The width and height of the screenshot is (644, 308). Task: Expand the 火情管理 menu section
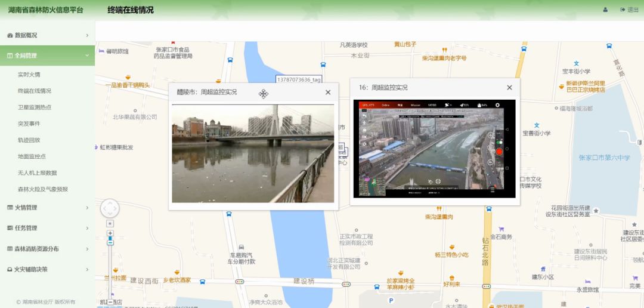coord(47,208)
